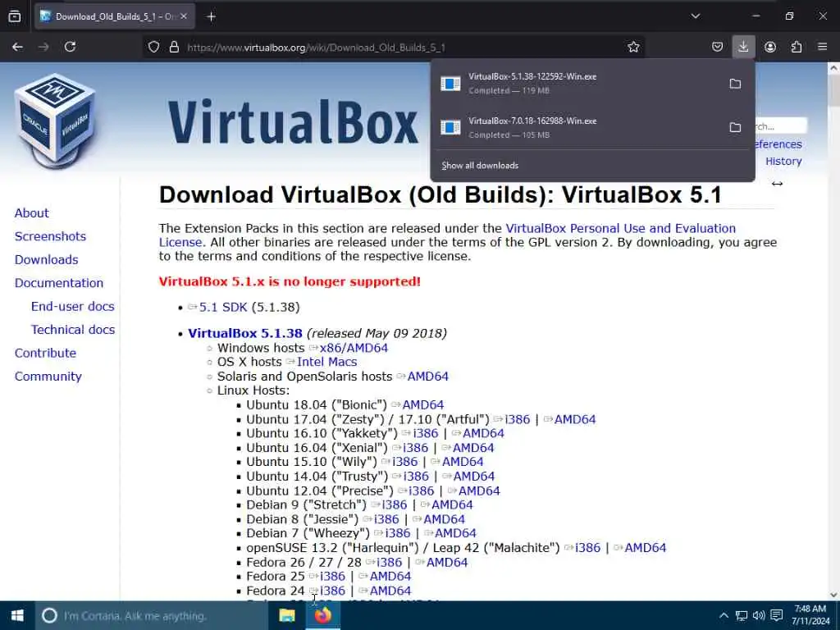Viewport: 840px width, 630px height.
Task: Open the volume speaker tray icon
Action: coord(759,615)
